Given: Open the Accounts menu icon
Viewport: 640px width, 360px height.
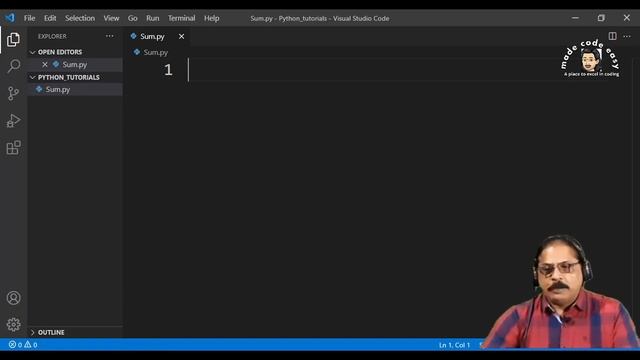Looking at the screenshot, I should (x=13, y=298).
